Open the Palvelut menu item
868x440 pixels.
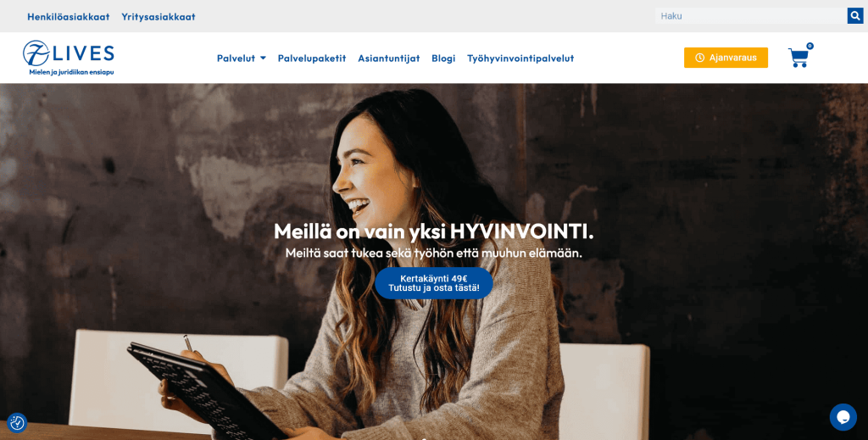236,58
